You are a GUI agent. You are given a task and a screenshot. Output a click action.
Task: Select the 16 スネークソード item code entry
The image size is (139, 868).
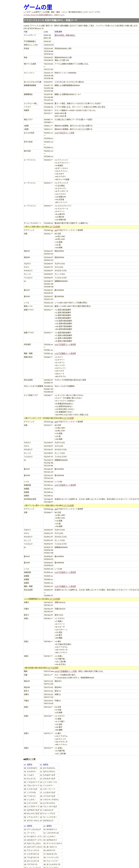click(x=48, y=789)
